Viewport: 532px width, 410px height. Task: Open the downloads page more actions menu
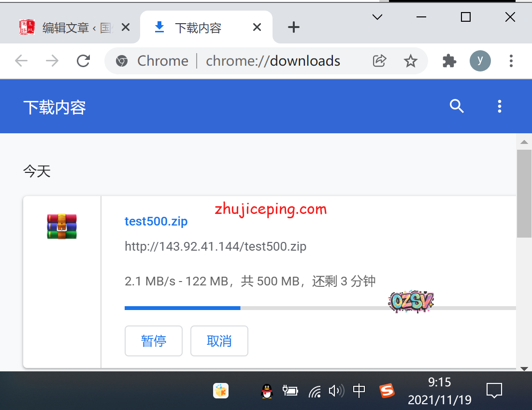499,106
